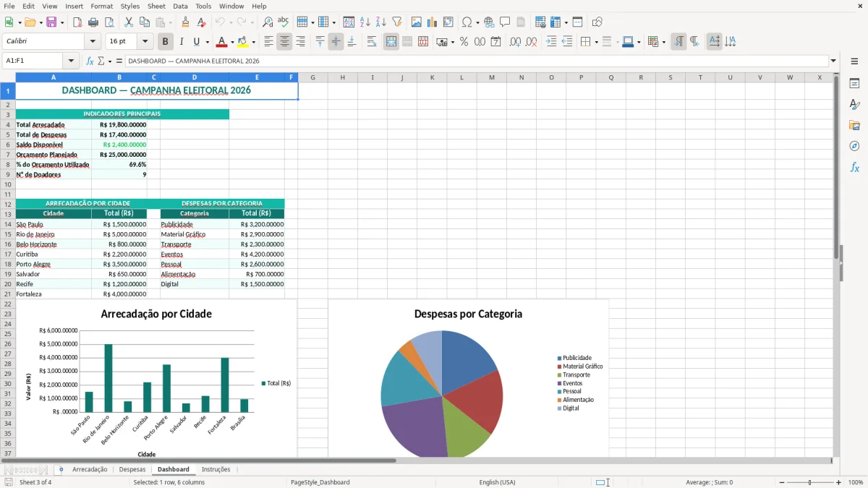Open the Font Size dropdown
This screenshot has height=488, width=868.
pyautogui.click(x=145, y=42)
